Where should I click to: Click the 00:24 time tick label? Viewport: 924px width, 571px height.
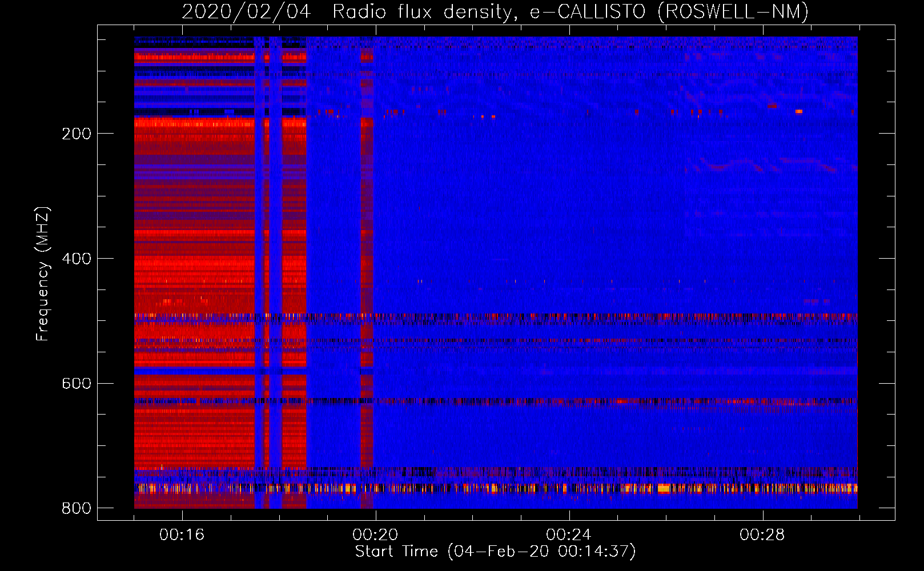click(569, 535)
